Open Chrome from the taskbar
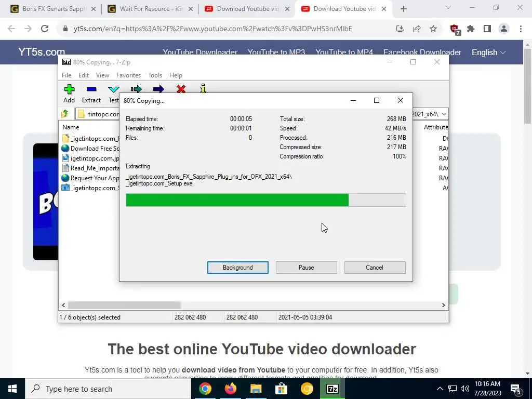The image size is (532, 399). point(205,389)
